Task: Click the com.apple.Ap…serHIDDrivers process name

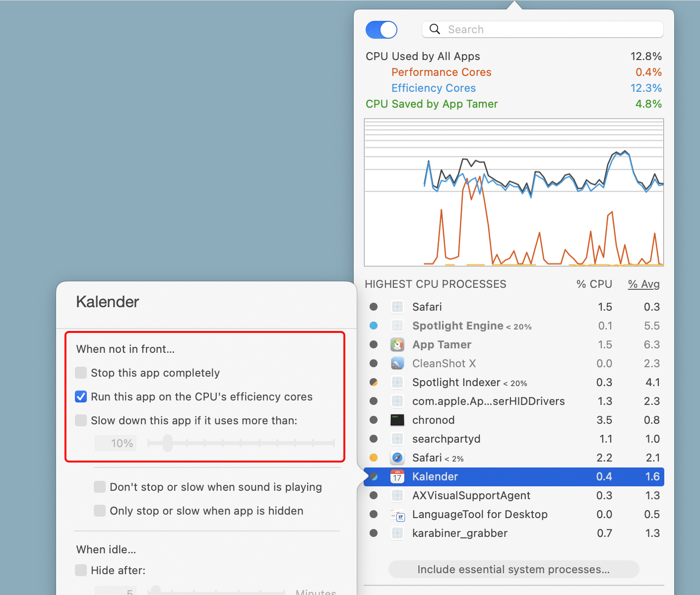Action: pyautogui.click(x=488, y=401)
